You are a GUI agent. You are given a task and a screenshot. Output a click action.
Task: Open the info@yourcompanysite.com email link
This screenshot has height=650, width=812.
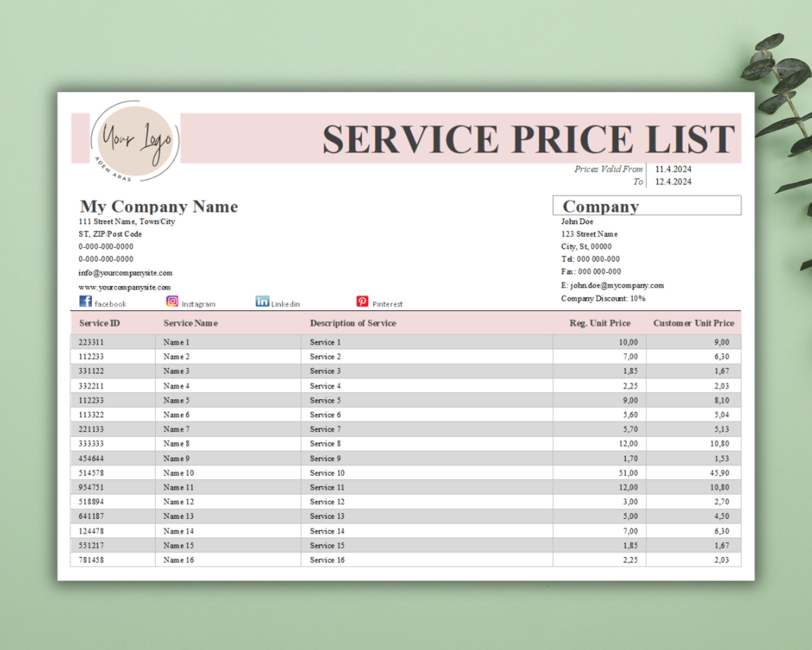click(x=125, y=273)
